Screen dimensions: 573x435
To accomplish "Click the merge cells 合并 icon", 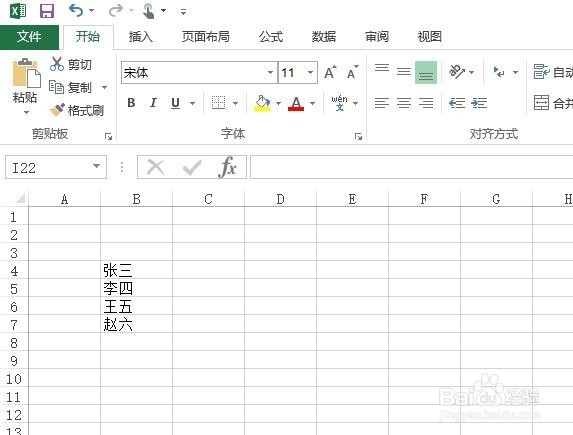I will [541, 103].
